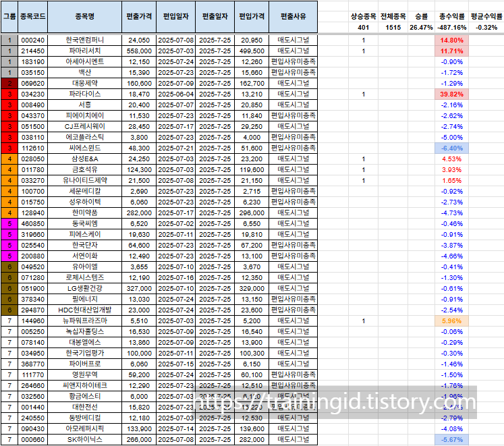The image size is (504, 446).
Task: Select the 금호석유 cell
Action: pyautogui.click(x=85, y=170)
